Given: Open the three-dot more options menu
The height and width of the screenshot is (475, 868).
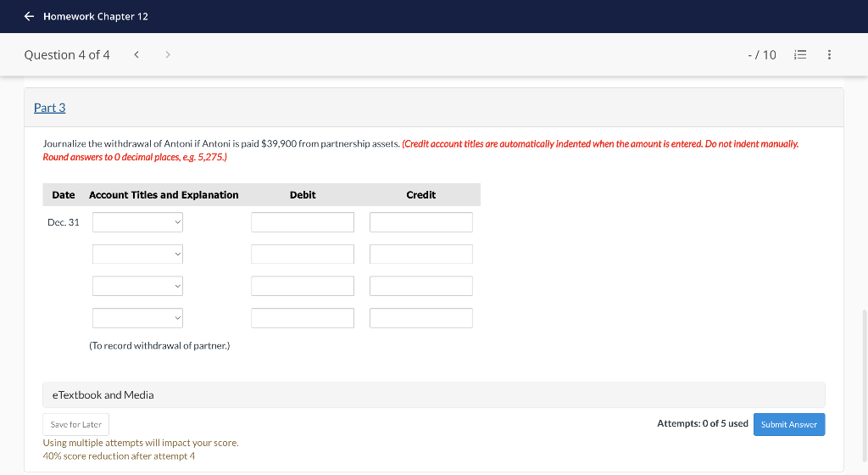Looking at the screenshot, I should pos(829,54).
